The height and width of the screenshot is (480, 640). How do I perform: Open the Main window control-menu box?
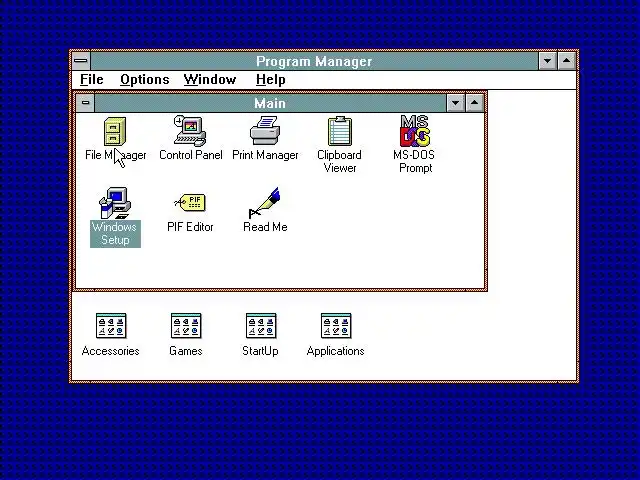pos(85,103)
